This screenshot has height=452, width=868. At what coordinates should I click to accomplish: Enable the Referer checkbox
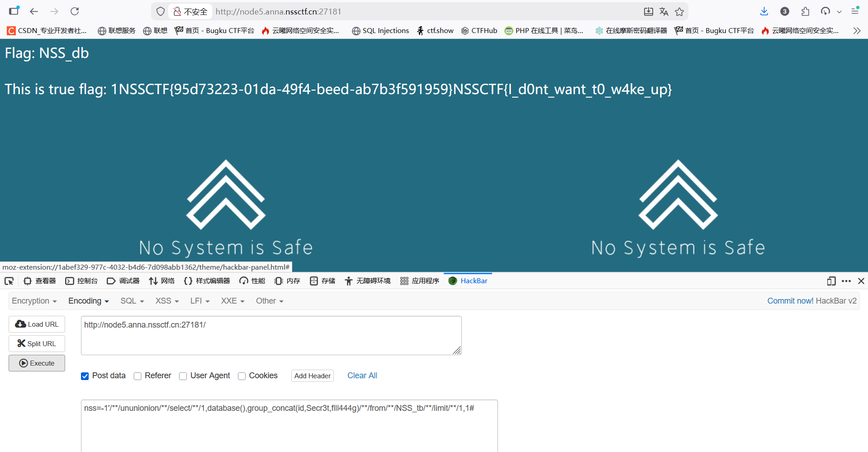[138, 376]
